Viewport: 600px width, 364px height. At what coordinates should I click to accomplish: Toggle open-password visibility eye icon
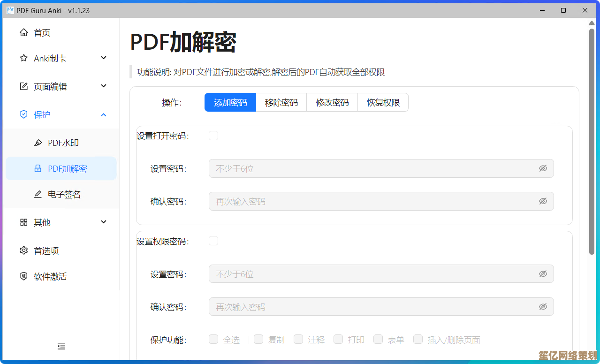coord(543,168)
